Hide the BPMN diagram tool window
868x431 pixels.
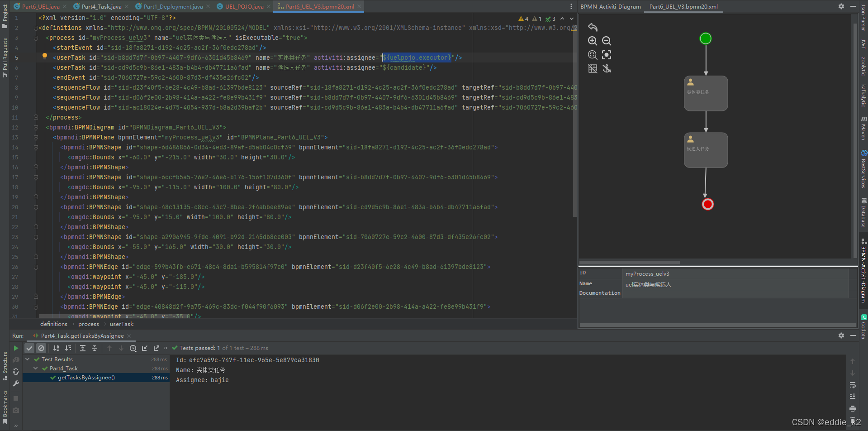pos(853,6)
